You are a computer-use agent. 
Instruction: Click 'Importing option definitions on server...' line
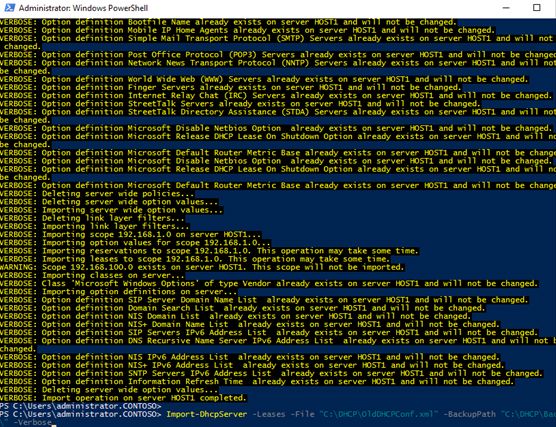click(x=118, y=292)
